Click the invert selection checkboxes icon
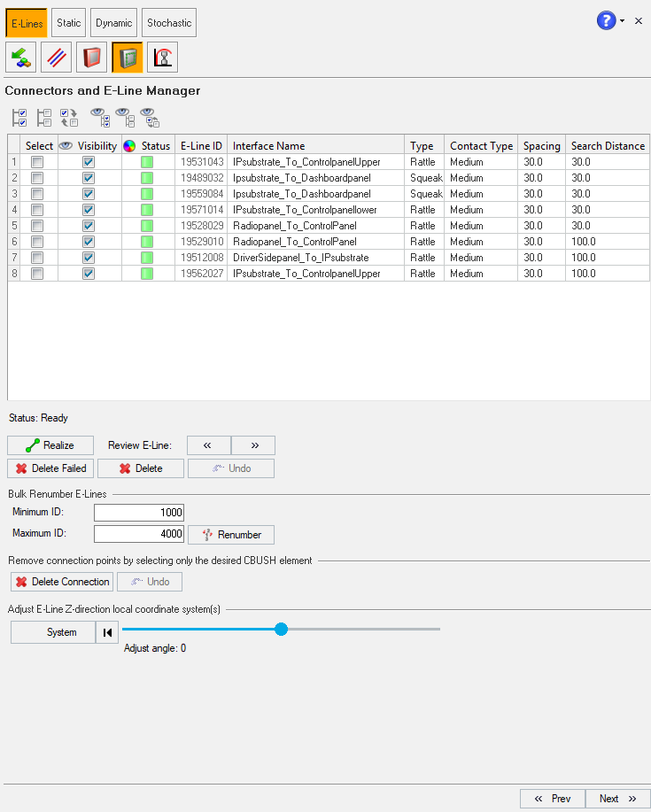 click(x=69, y=118)
